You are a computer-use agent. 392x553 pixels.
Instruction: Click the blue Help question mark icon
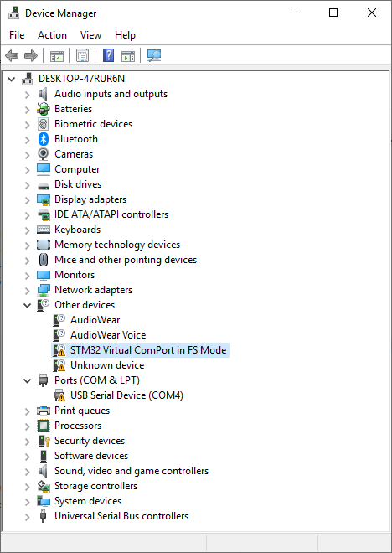[x=109, y=55]
